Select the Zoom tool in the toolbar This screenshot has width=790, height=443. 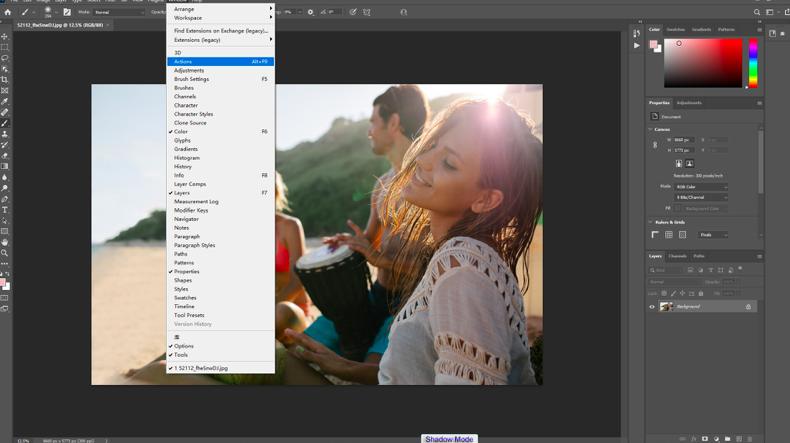[5, 253]
